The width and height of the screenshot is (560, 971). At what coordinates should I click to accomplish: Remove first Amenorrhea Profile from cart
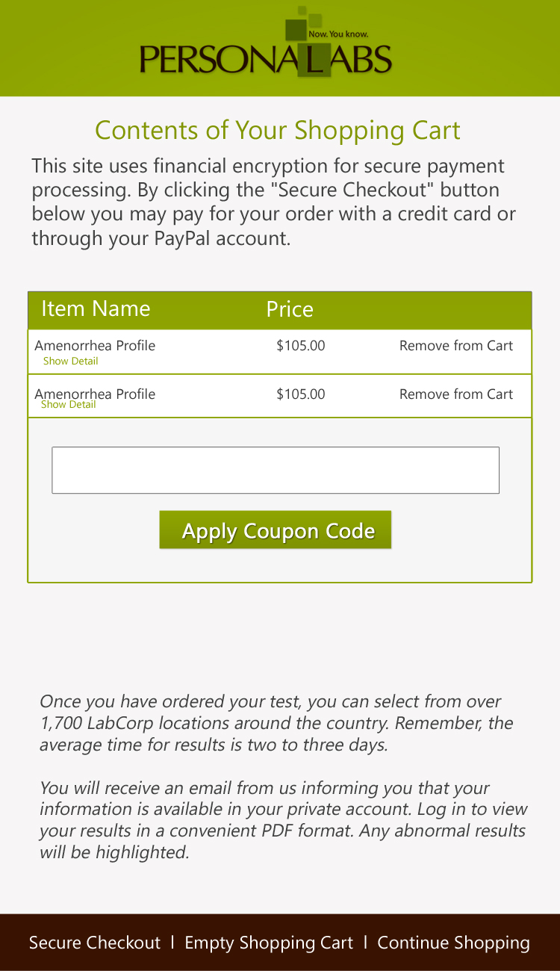pyautogui.click(x=456, y=346)
